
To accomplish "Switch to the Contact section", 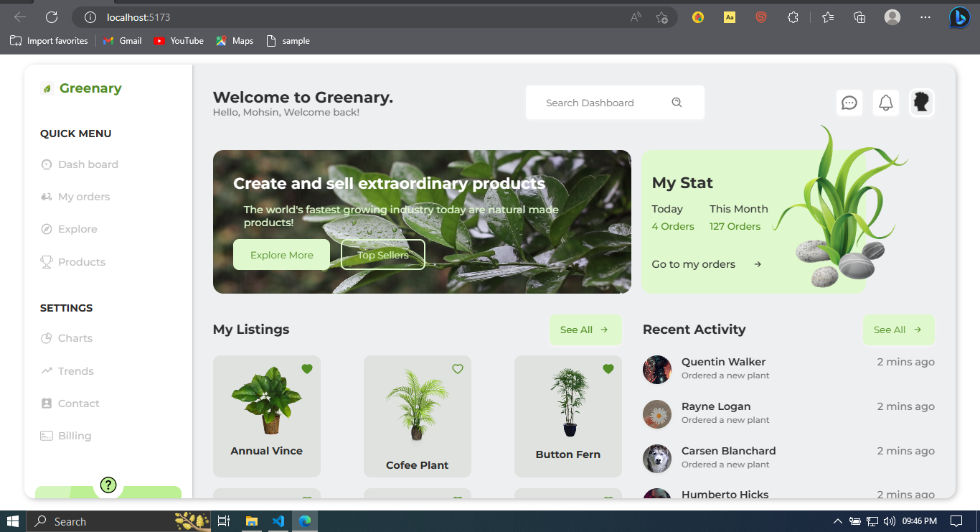I will pos(79,403).
